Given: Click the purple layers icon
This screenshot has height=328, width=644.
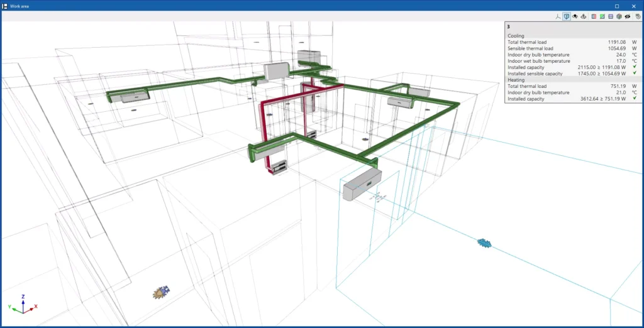Looking at the screenshot, I should click(611, 16).
